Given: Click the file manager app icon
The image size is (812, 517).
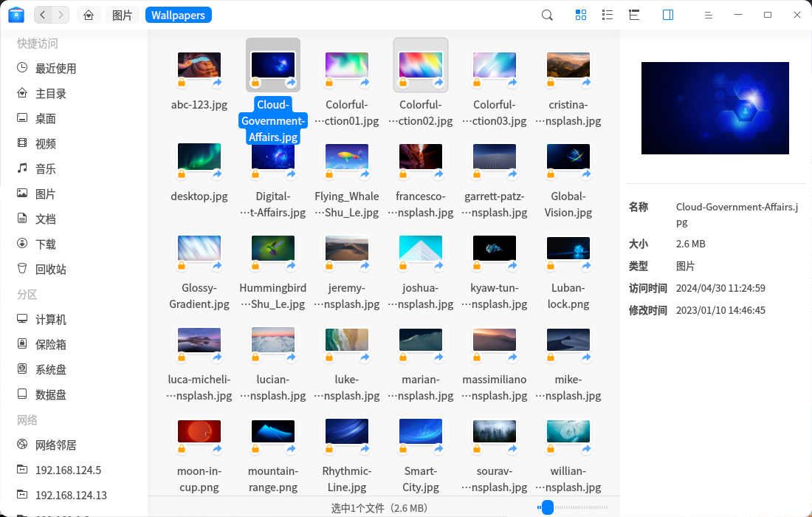Looking at the screenshot, I should (16, 15).
